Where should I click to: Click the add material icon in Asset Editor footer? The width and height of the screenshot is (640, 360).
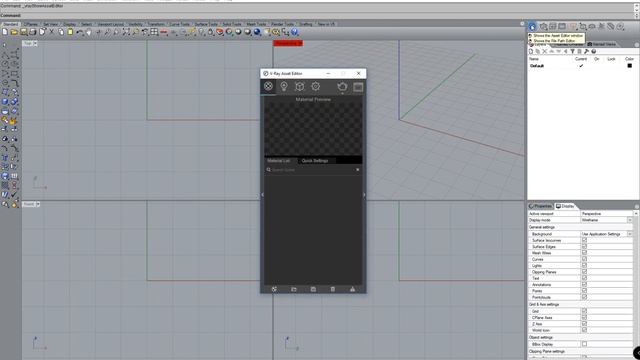(274, 289)
